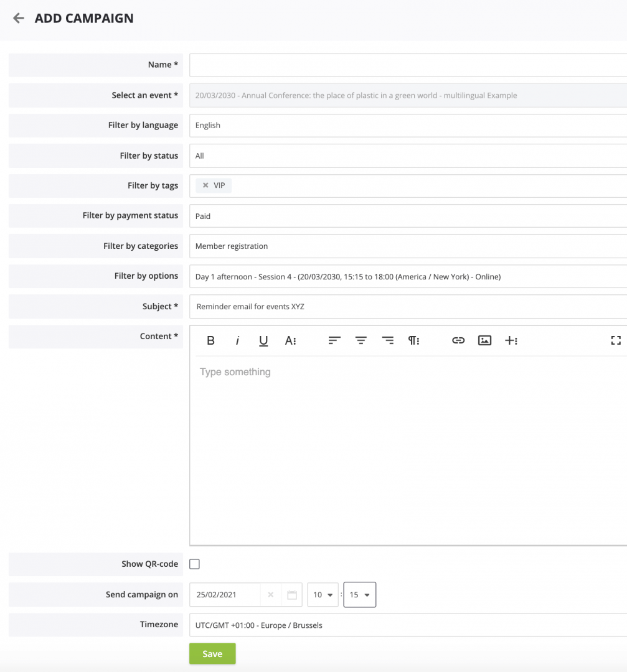Screen dimensions: 627x672
Task: Clear the selected send date
Action: point(271,594)
